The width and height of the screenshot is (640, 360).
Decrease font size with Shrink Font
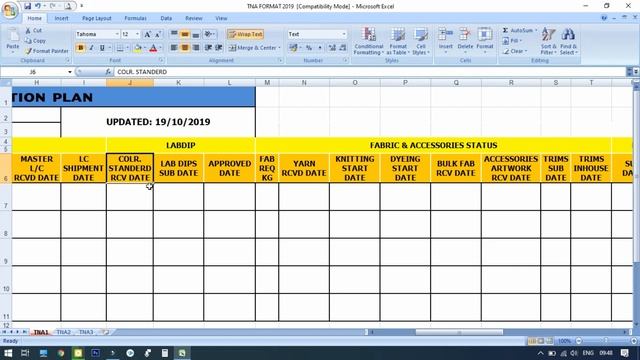point(158,34)
